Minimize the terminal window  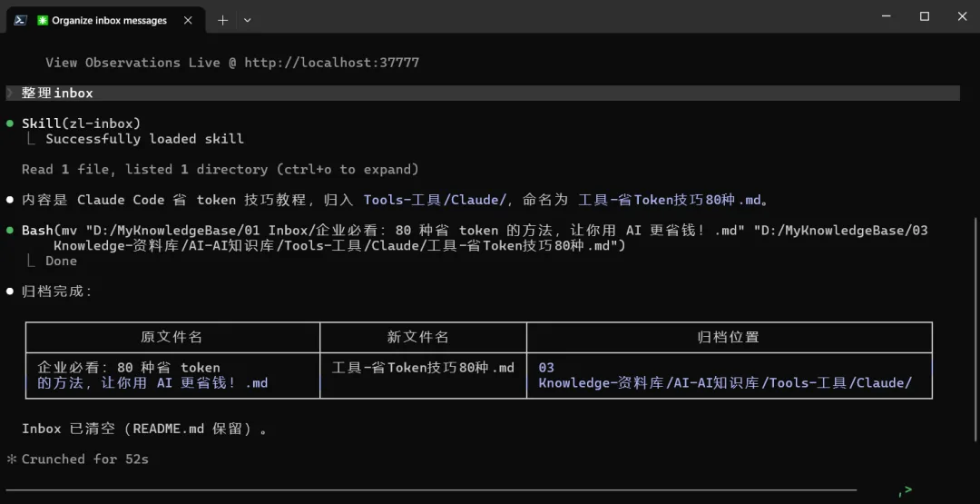(887, 16)
